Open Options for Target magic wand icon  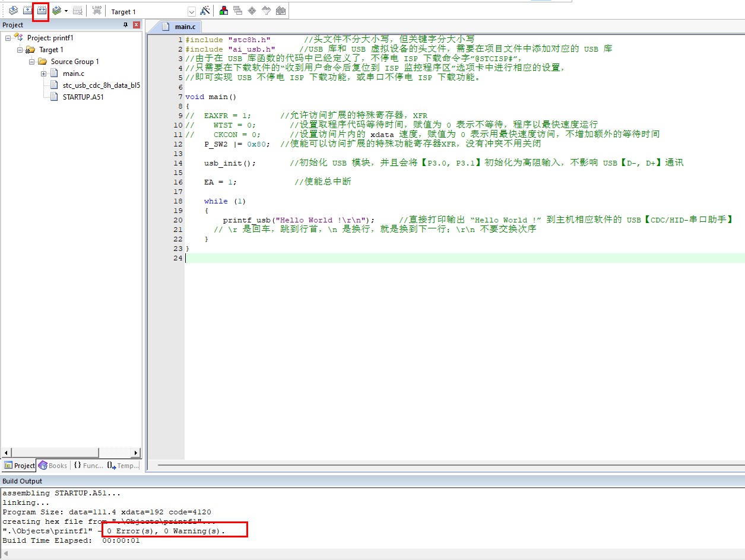pos(205,11)
